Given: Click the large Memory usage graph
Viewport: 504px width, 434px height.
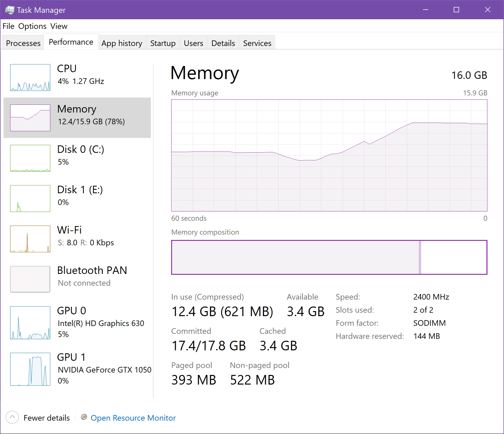Looking at the screenshot, I should (x=329, y=156).
